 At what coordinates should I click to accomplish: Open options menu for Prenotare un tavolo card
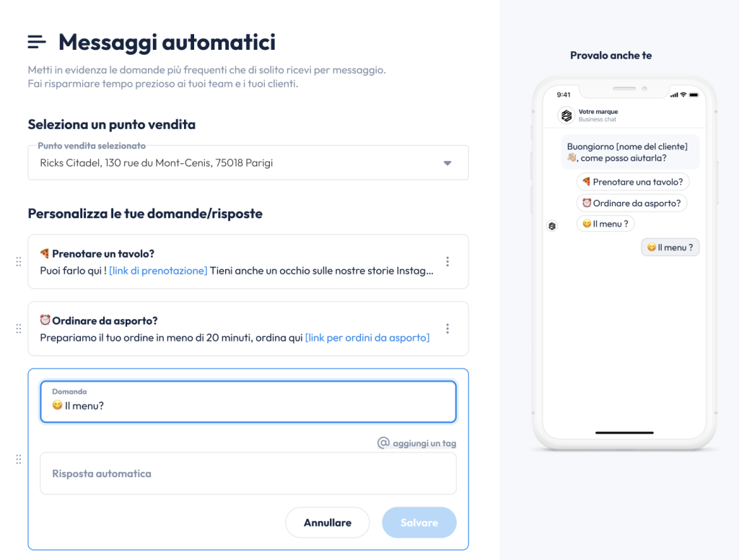click(447, 262)
